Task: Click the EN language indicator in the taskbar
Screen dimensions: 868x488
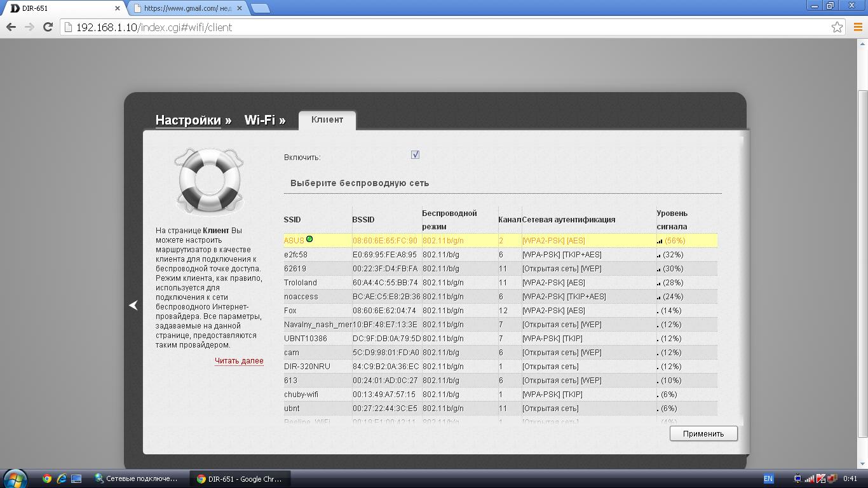Action: click(768, 478)
